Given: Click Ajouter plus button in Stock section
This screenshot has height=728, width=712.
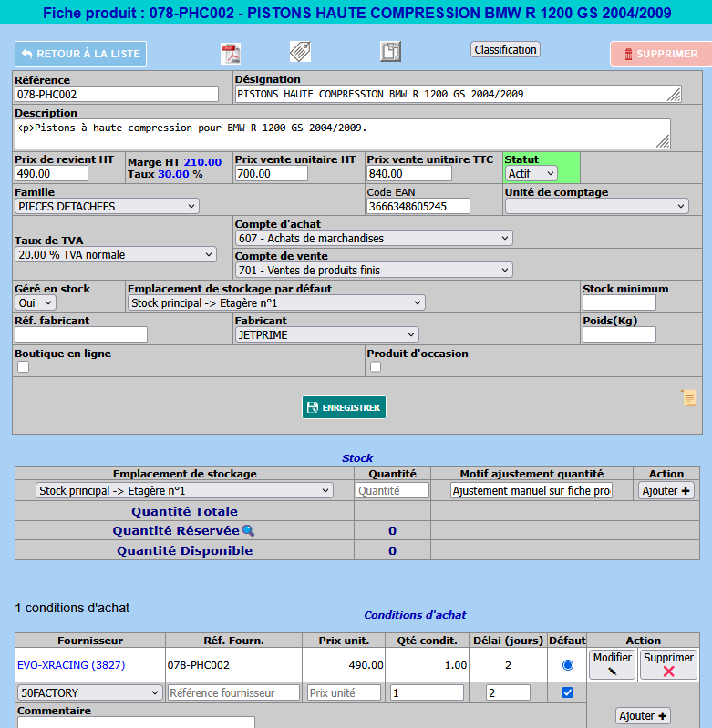Looking at the screenshot, I should (x=666, y=490).
